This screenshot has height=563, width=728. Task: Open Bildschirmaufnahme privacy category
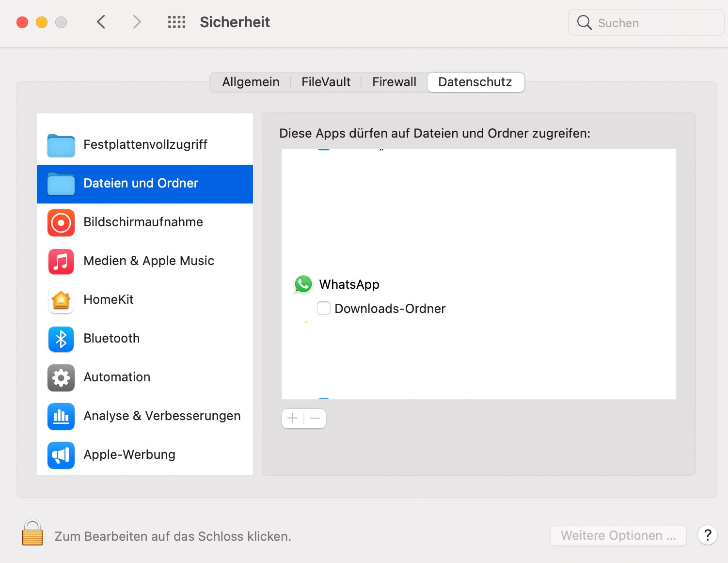(143, 222)
